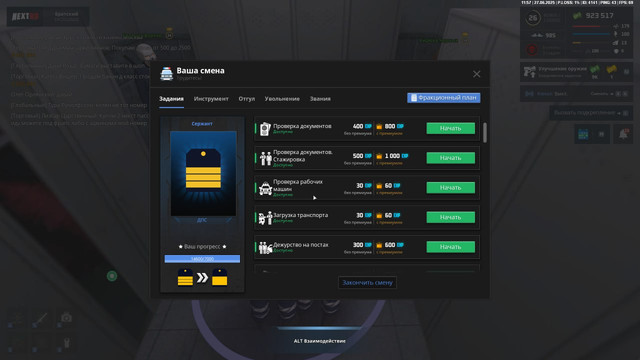Click the 'Загрузка транспорта' task name
Screen dimensions: 640x360
pos(300,215)
